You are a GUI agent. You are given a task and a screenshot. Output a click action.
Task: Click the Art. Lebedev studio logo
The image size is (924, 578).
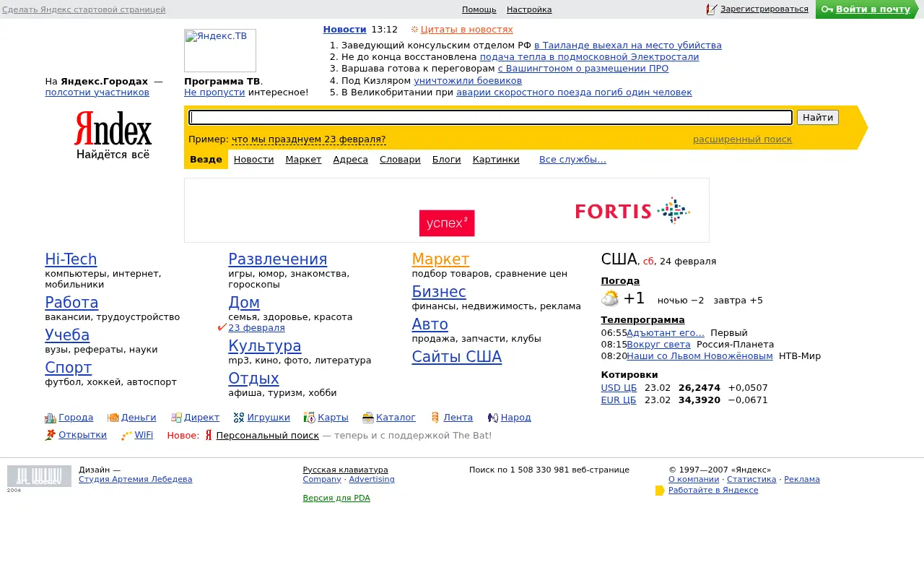tap(39, 476)
